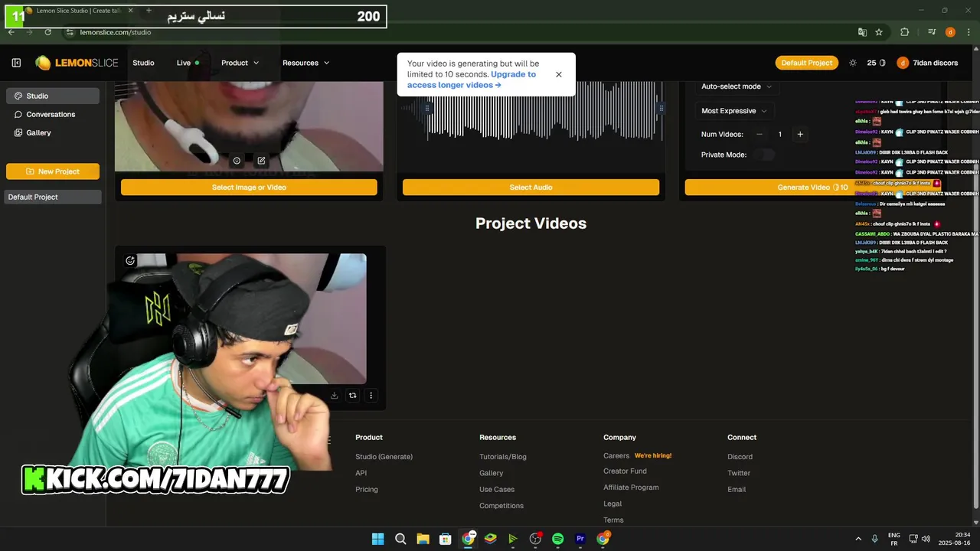Open the Product menu dropdown
Image resolution: width=980 pixels, height=551 pixels.
click(x=240, y=63)
